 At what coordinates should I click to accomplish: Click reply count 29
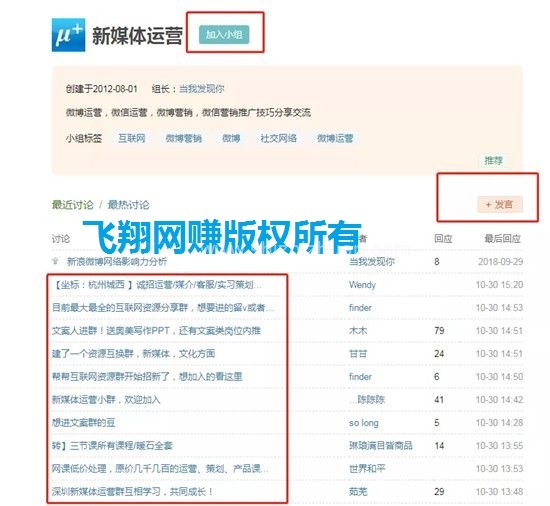439,492
